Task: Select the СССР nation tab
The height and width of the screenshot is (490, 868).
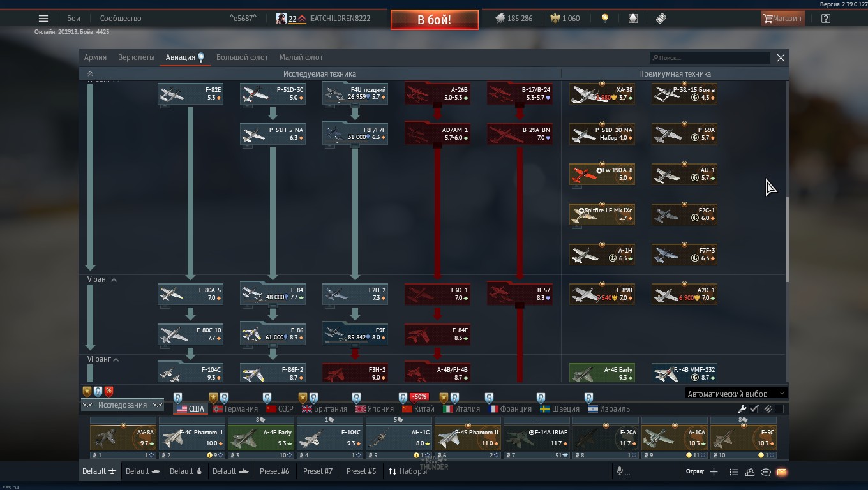Action: coord(280,409)
